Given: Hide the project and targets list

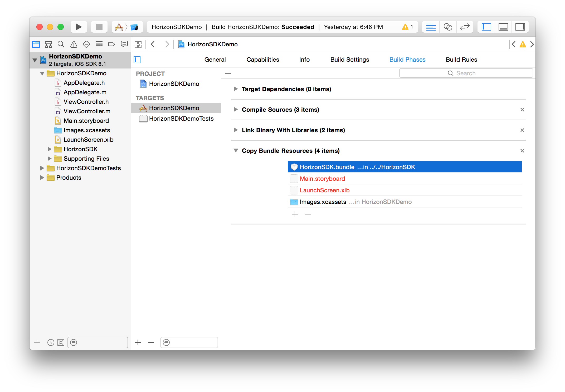Looking at the screenshot, I should coord(137,60).
